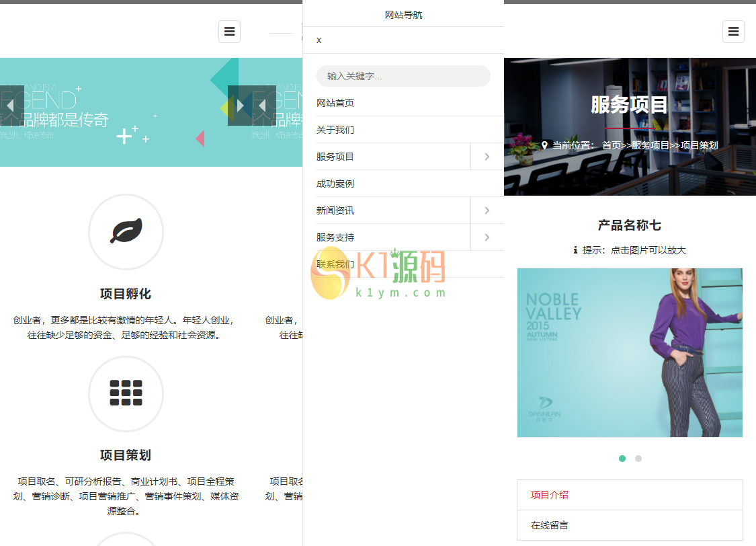
Task: Open 网站首页 menu entry
Action: tap(410, 103)
